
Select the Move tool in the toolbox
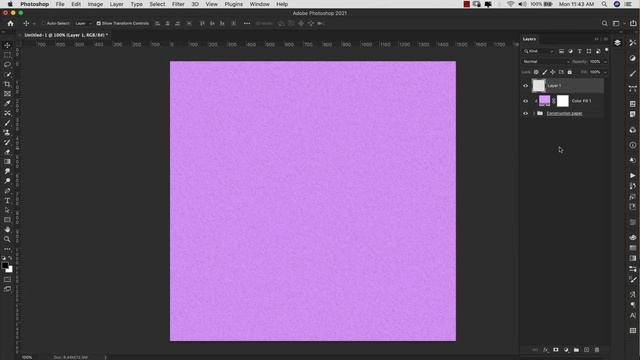[x=7, y=45]
